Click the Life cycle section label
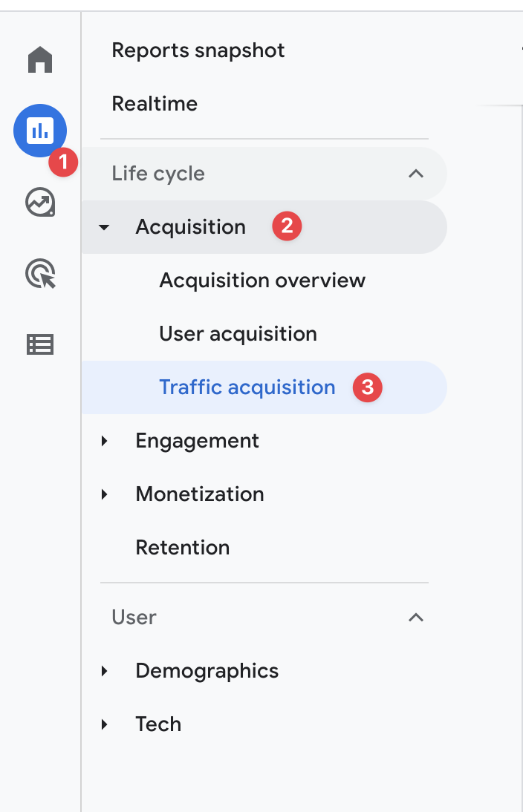The image size is (523, 812). pyautogui.click(x=158, y=174)
